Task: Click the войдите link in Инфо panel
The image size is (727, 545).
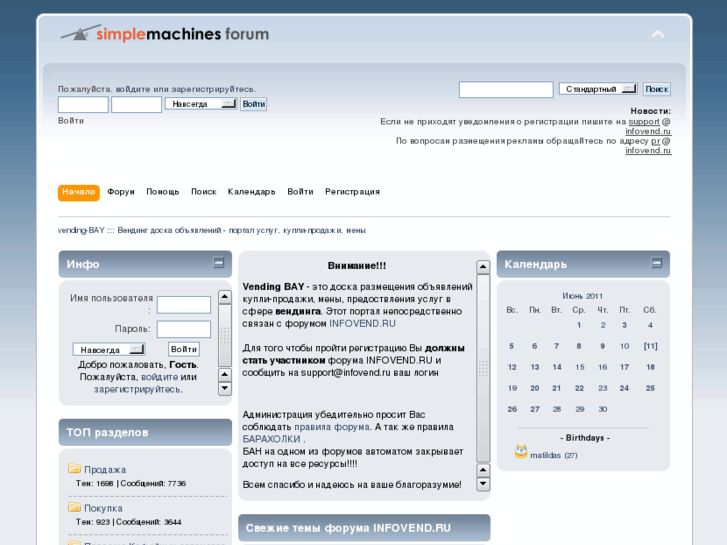Action: [159, 377]
